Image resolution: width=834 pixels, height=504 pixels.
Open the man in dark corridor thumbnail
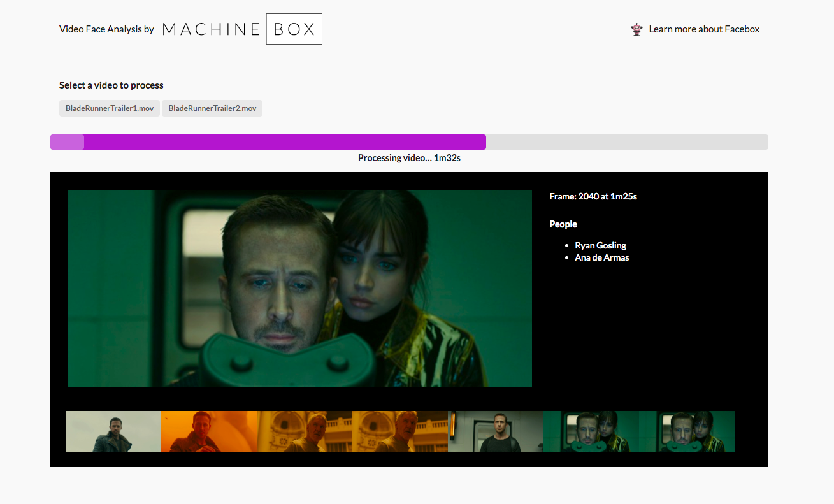click(496, 431)
